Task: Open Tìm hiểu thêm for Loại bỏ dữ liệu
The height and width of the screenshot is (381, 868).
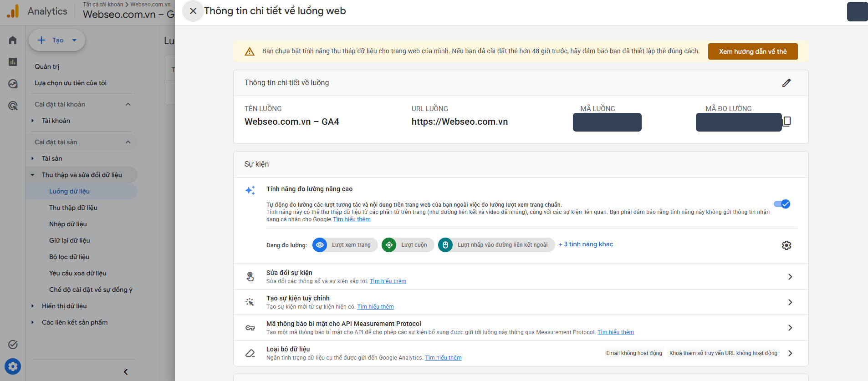Action: [x=444, y=358]
